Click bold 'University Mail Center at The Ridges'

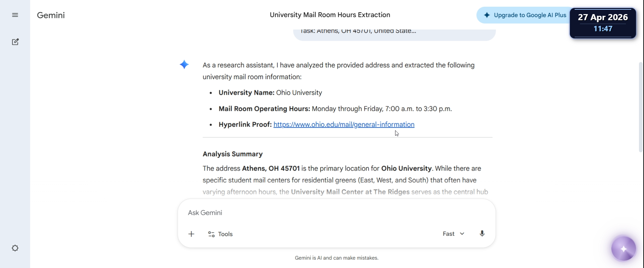(350, 192)
